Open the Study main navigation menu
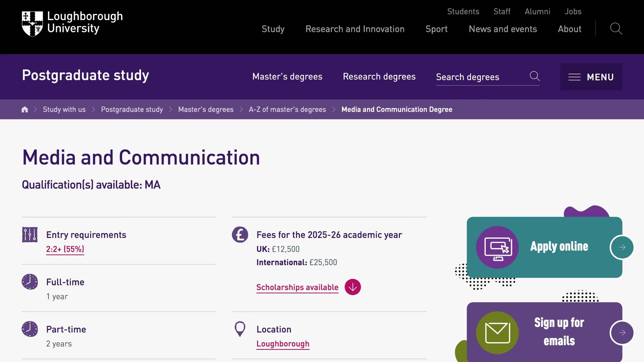Screen dimensions: 644x362 tap(273, 29)
